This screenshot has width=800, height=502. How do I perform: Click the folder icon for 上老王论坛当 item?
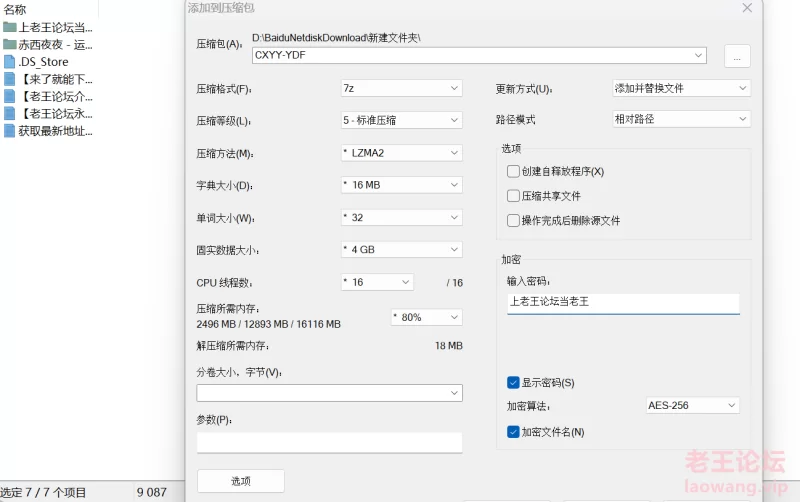coord(10,27)
